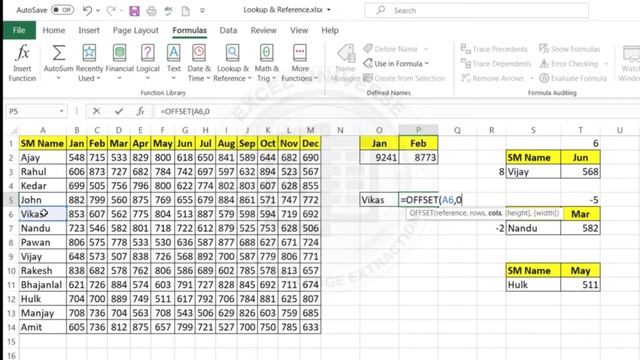Viewport: 640px width, 360px height.
Task: Click the New document page icon
Action: click(185, 11)
